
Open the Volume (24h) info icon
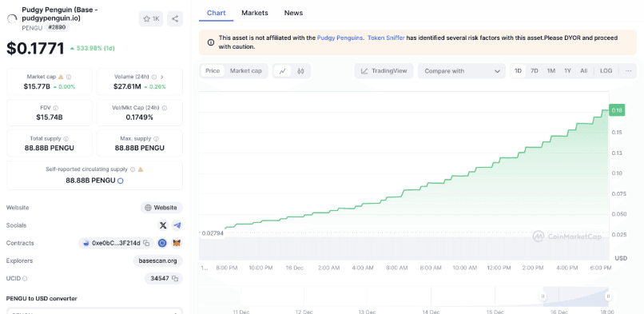pyautogui.click(x=154, y=77)
